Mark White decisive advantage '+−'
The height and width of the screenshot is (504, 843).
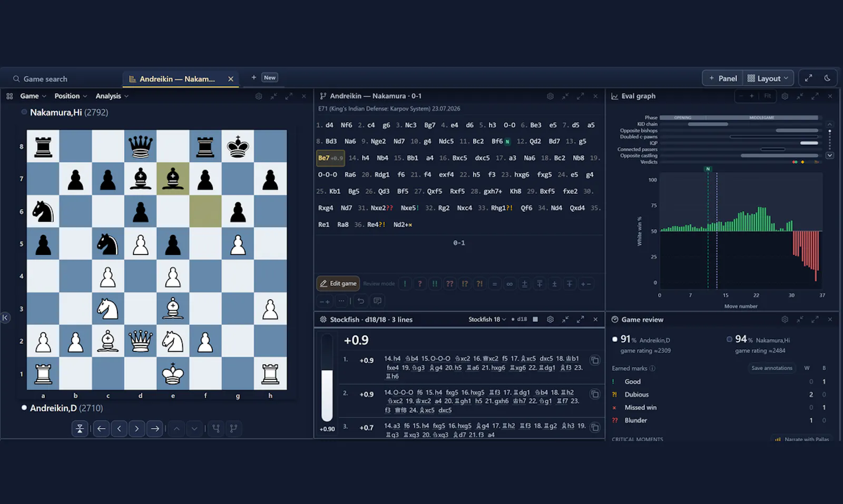pos(585,283)
